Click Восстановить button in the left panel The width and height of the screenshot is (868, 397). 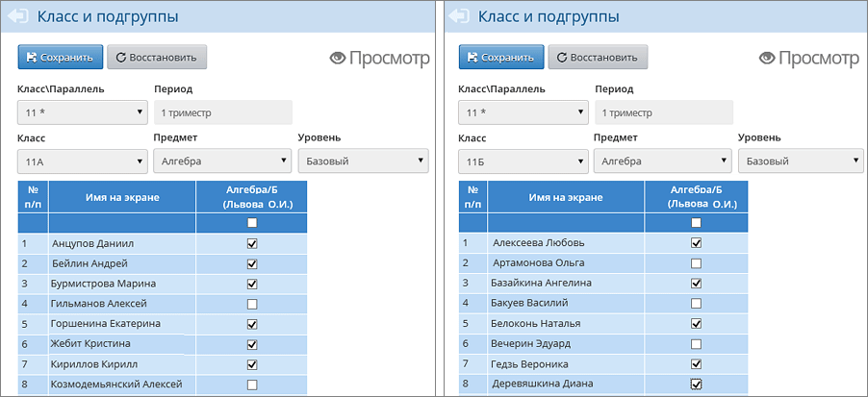pos(157,57)
